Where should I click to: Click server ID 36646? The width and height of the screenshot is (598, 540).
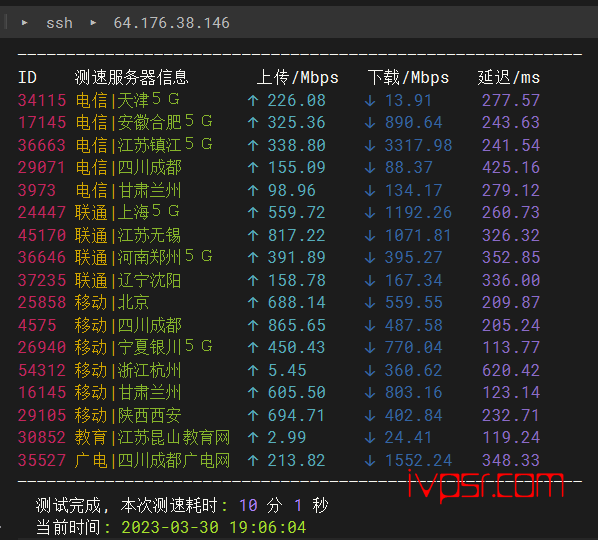(x=42, y=257)
